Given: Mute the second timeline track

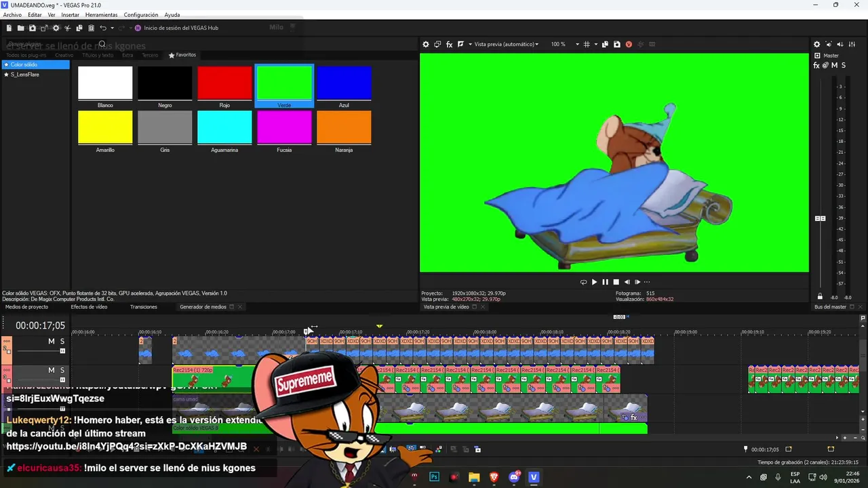Looking at the screenshot, I should (x=51, y=370).
